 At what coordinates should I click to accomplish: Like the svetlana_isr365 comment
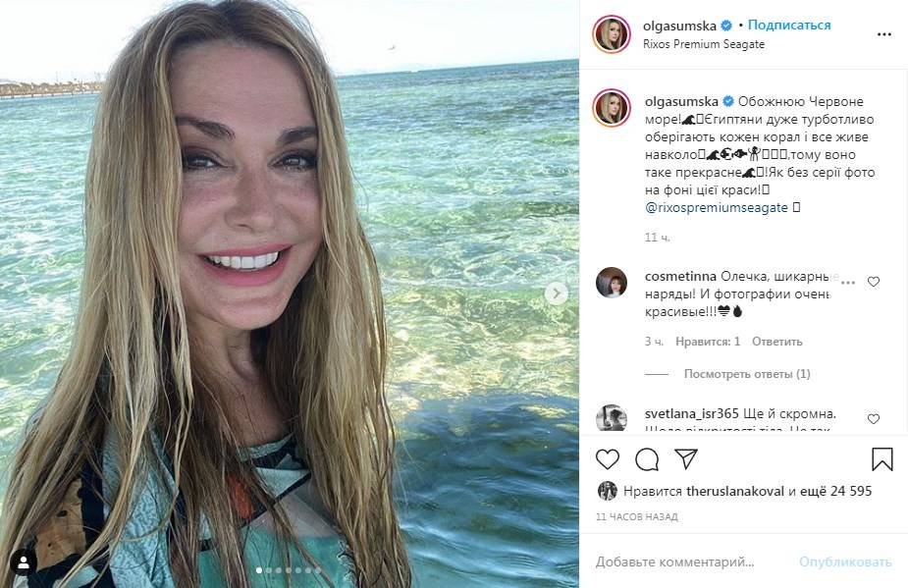pos(874,419)
